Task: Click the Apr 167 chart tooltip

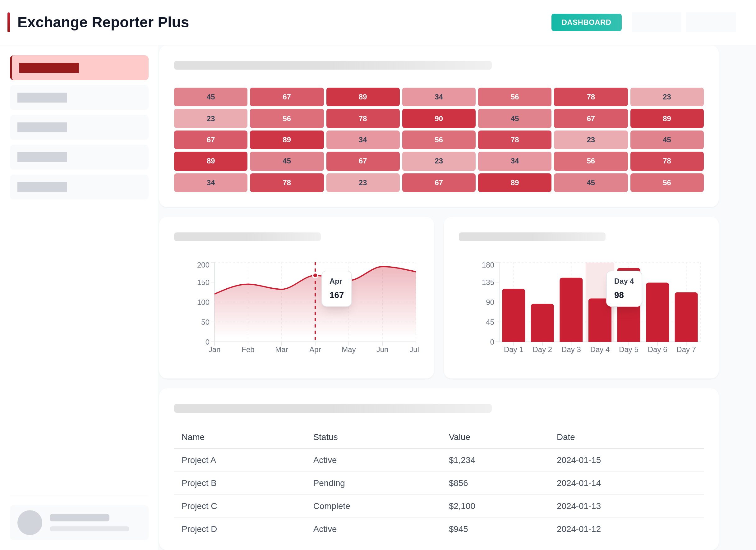Action: click(336, 288)
